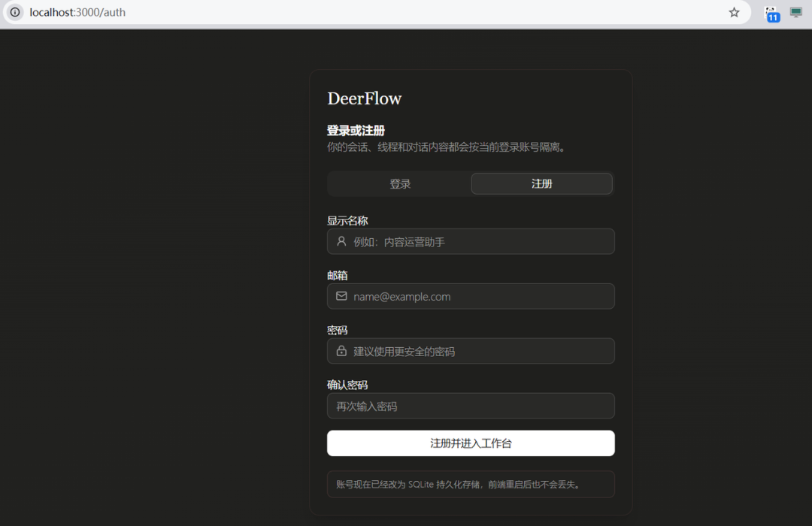Open the extension icon with badge 11
The width and height of the screenshot is (812, 526).
pyautogui.click(x=771, y=14)
